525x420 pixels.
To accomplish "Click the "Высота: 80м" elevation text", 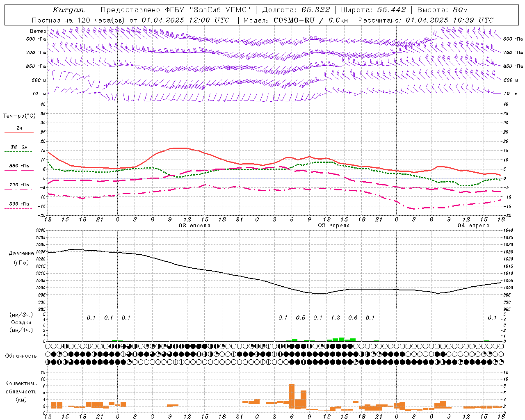I will [x=442, y=10].
